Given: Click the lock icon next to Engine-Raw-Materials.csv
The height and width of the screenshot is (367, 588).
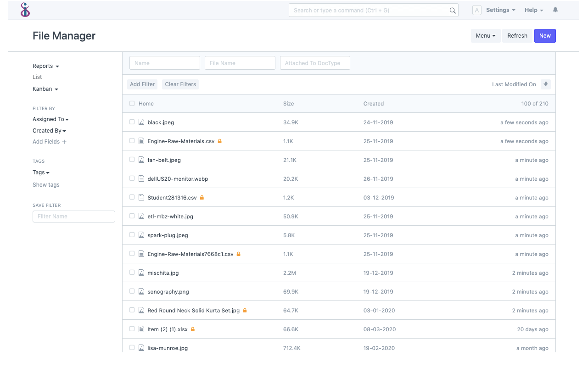Looking at the screenshot, I should click(220, 141).
